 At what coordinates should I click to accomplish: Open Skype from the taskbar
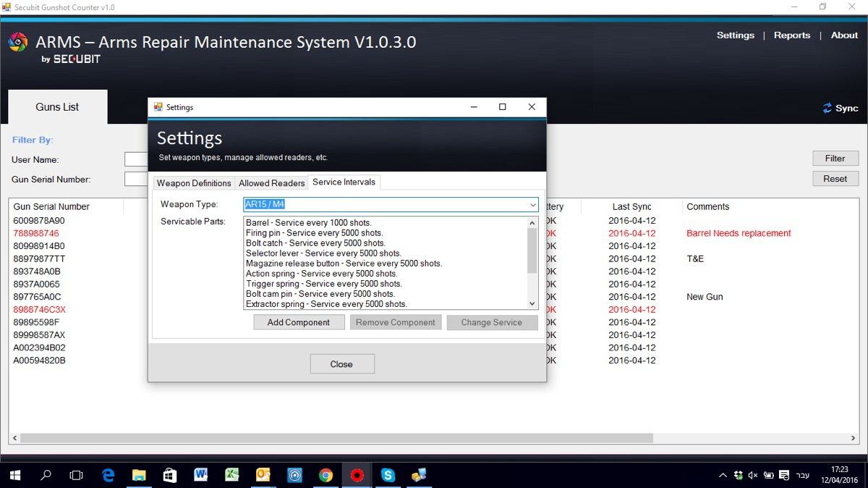pos(388,475)
